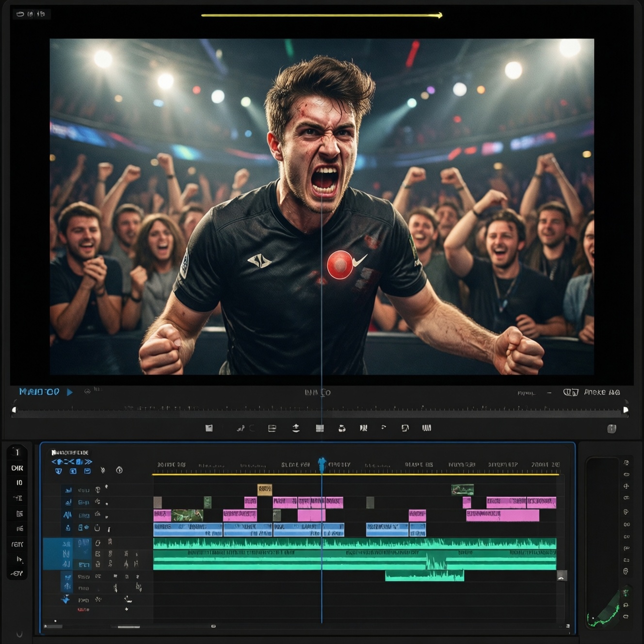Select the "DIR" tool in the left tool strip
The width and height of the screenshot is (644, 644).
pyautogui.click(x=17, y=468)
